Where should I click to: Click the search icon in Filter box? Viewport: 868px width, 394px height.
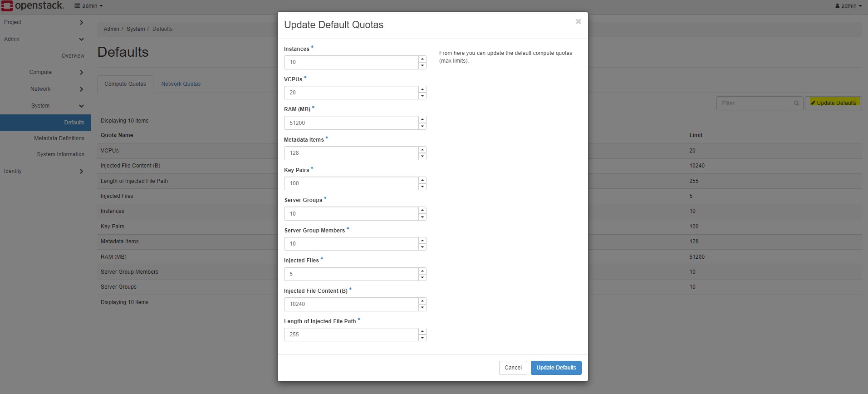pos(796,103)
